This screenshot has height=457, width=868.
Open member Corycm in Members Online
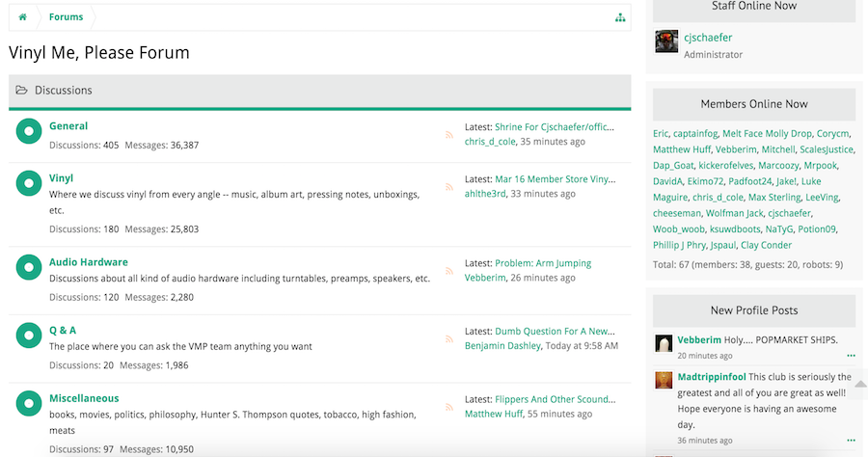coord(832,134)
